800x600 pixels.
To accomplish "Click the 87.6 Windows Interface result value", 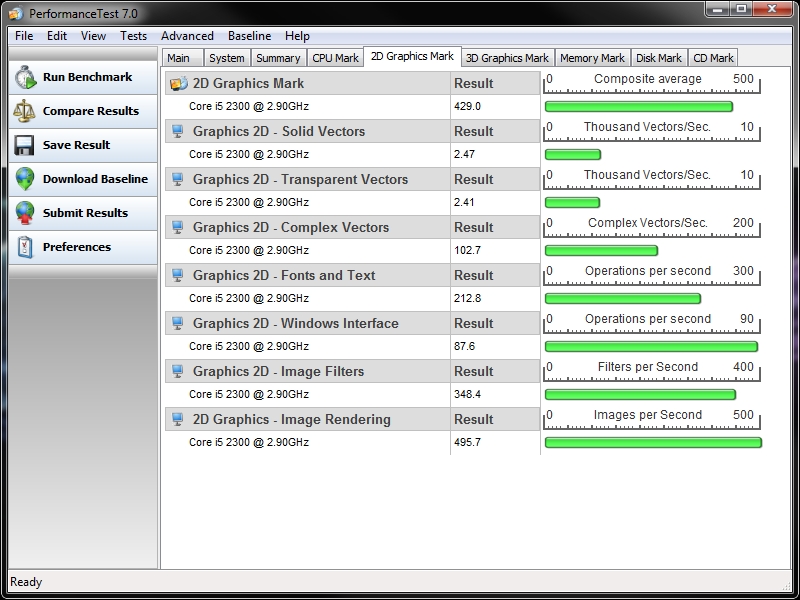I will pyautogui.click(x=464, y=346).
